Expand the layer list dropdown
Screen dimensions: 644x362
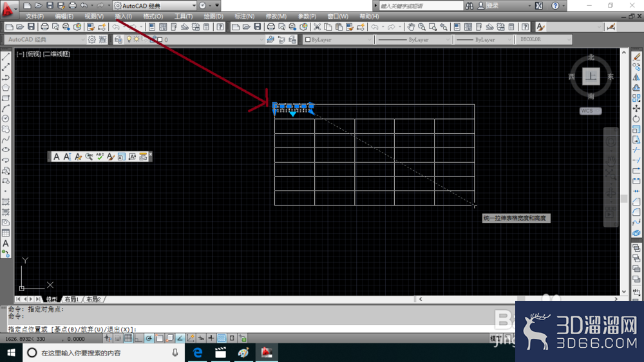coord(261,39)
